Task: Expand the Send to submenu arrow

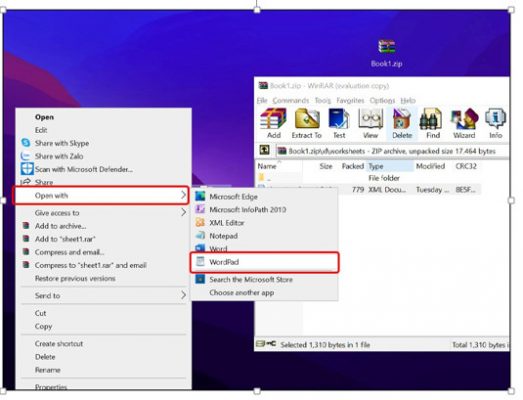Action: click(183, 295)
